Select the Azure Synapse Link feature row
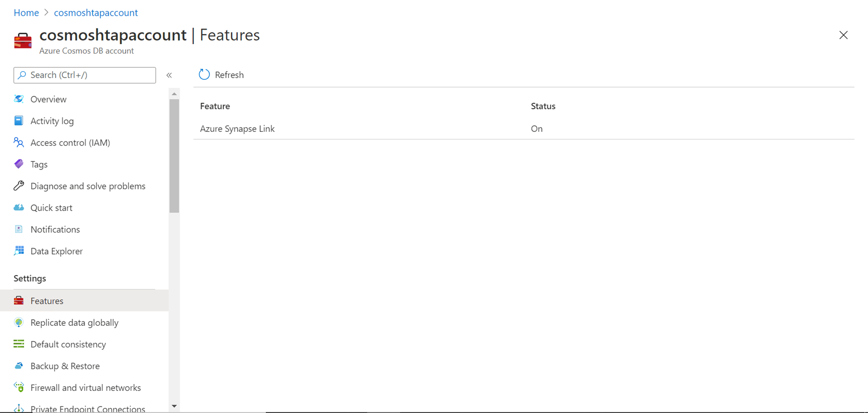 (x=237, y=128)
